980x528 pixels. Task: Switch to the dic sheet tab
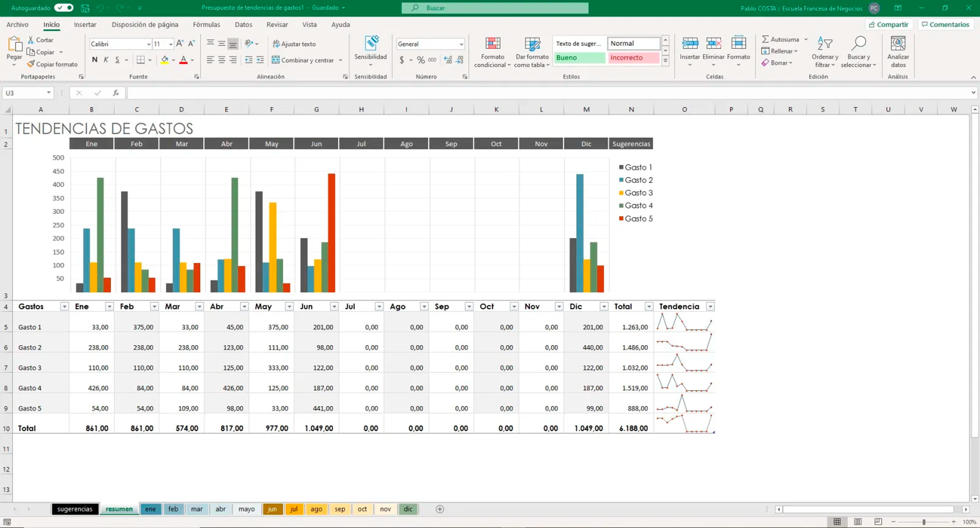coord(408,509)
